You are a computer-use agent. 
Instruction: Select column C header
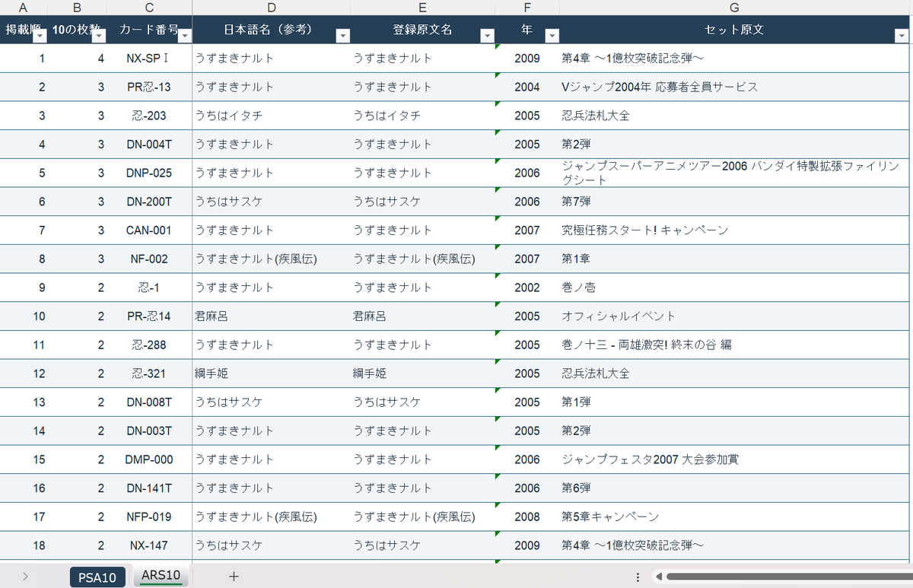(149, 8)
